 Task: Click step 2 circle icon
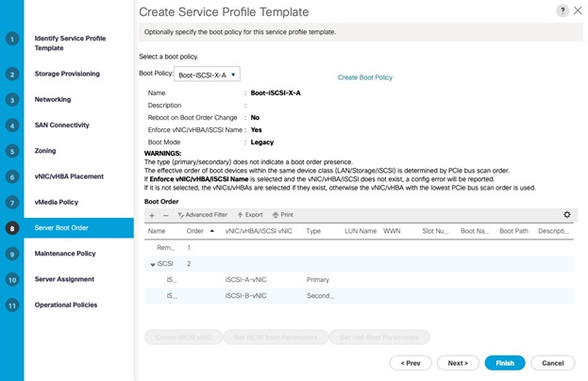tap(12, 75)
